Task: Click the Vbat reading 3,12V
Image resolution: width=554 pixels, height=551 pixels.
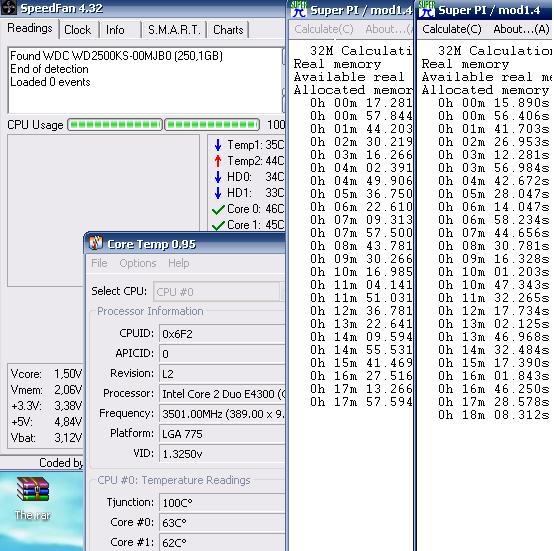Action: 68,438
